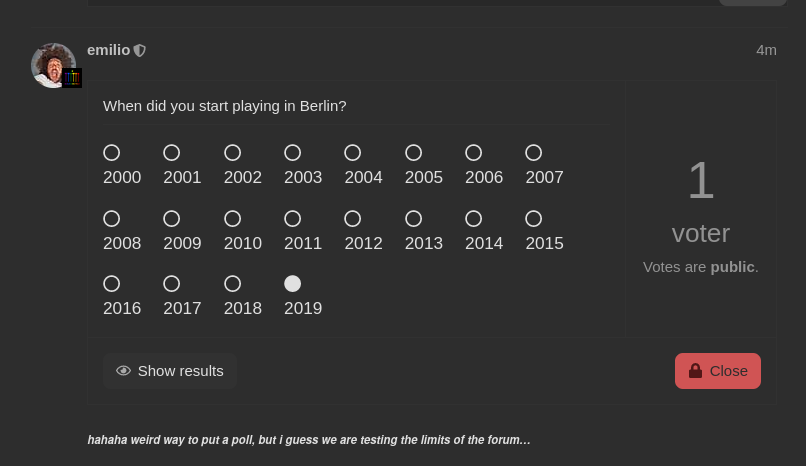This screenshot has height=466, width=806.
Task: Select the 2000 radio option
Action: (112, 153)
